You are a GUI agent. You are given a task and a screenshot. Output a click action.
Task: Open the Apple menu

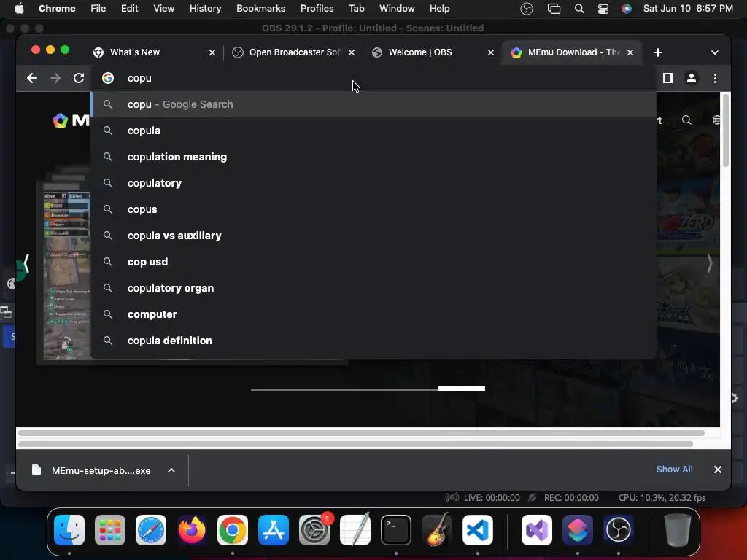(x=19, y=8)
